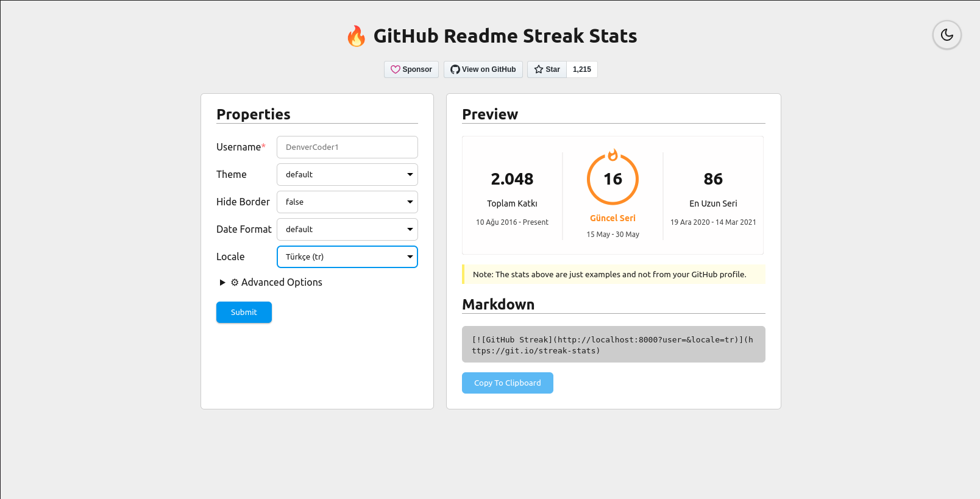Click the Username label

(x=241, y=147)
